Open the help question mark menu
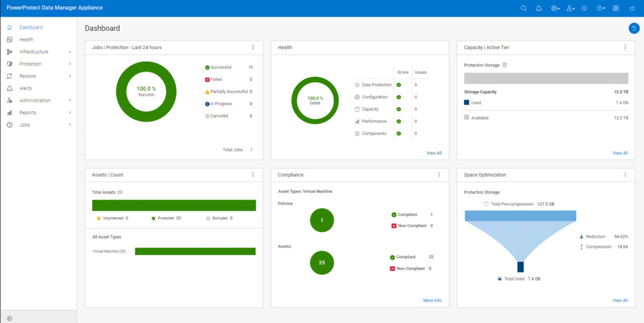The image size is (644, 323). coord(600,8)
